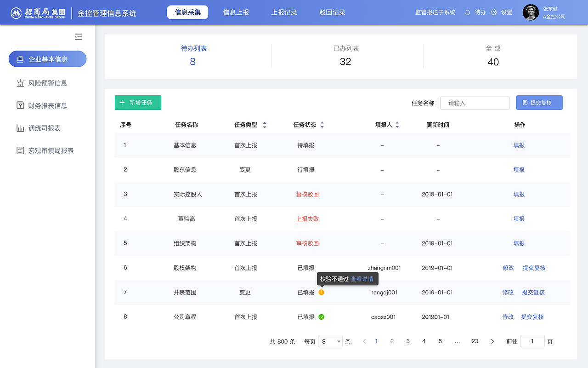The height and width of the screenshot is (368, 588).
Task: Navigate to page 23 in pagination
Action: click(475, 341)
